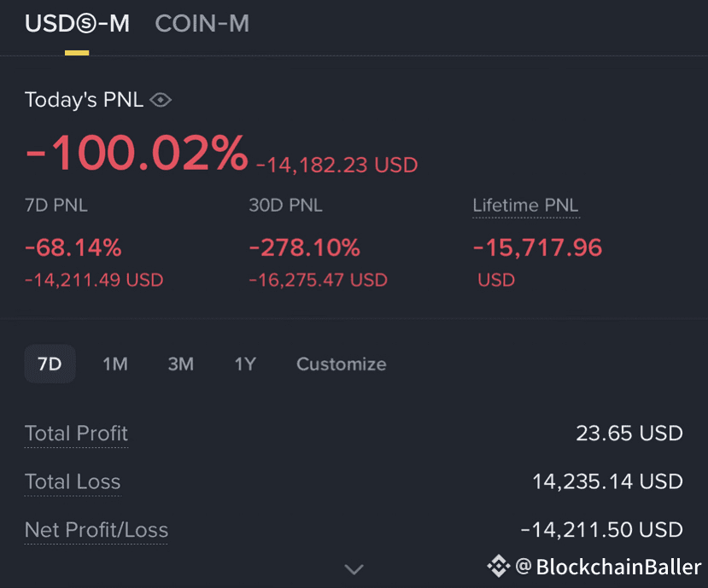Click the Binance logo in the watermark
The height and width of the screenshot is (588, 708).
click(x=498, y=565)
